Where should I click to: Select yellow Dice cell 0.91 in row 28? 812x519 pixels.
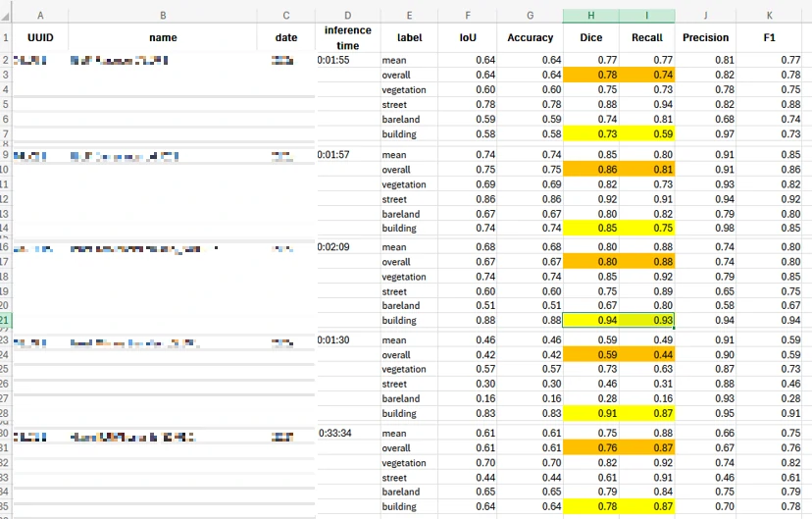(591, 413)
